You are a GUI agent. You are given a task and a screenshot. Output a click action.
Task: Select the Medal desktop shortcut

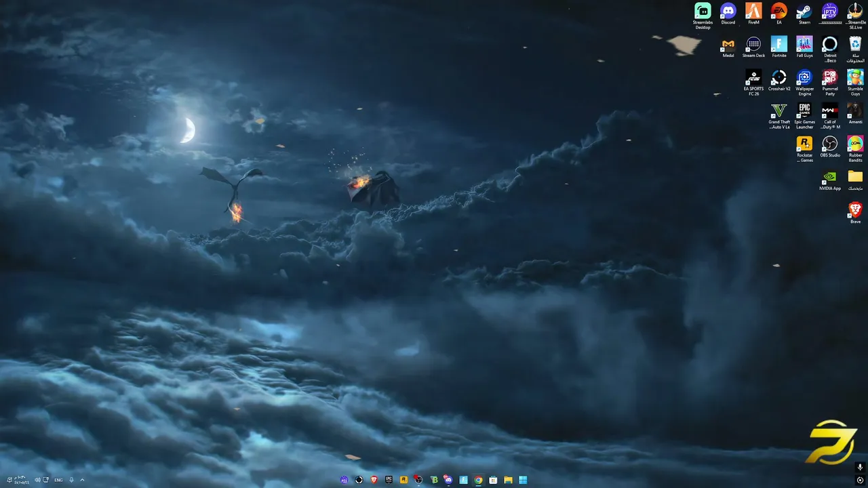tap(728, 47)
